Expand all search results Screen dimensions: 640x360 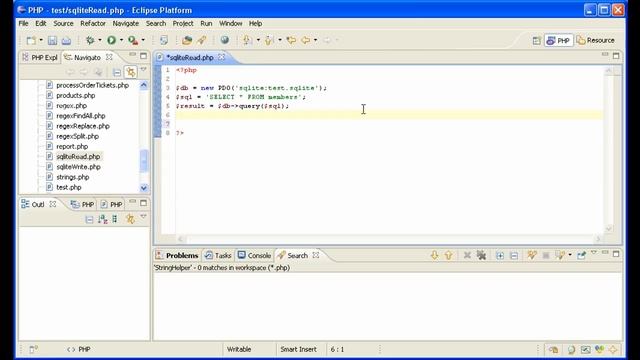tap(500, 256)
